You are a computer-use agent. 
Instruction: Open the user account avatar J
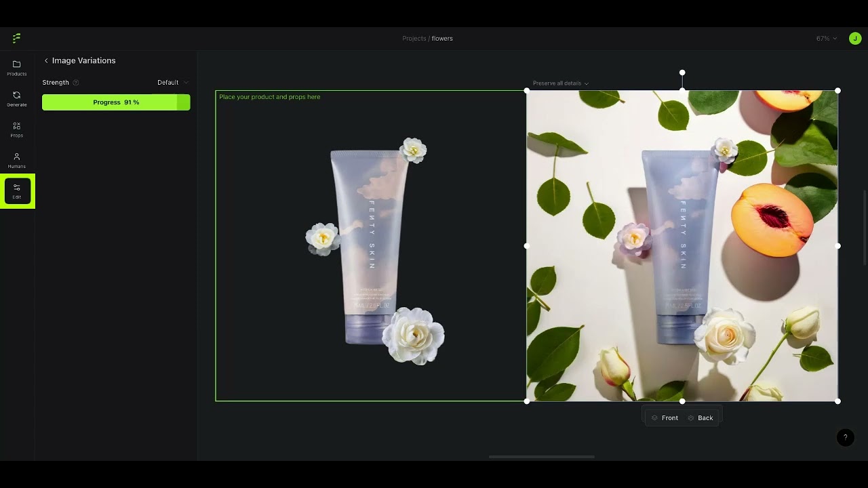pyautogui.click(x=855, y=39)
